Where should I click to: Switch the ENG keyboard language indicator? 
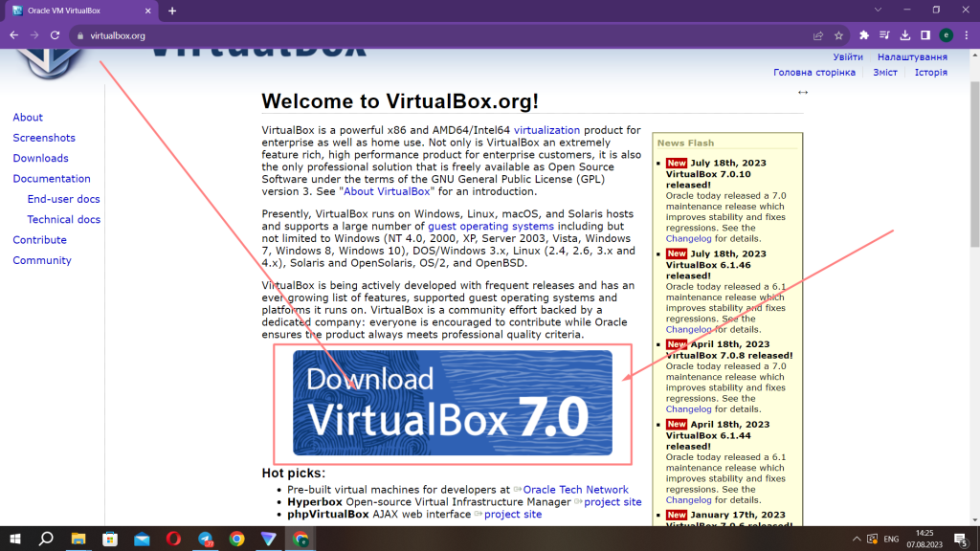[x=891, y=539]
